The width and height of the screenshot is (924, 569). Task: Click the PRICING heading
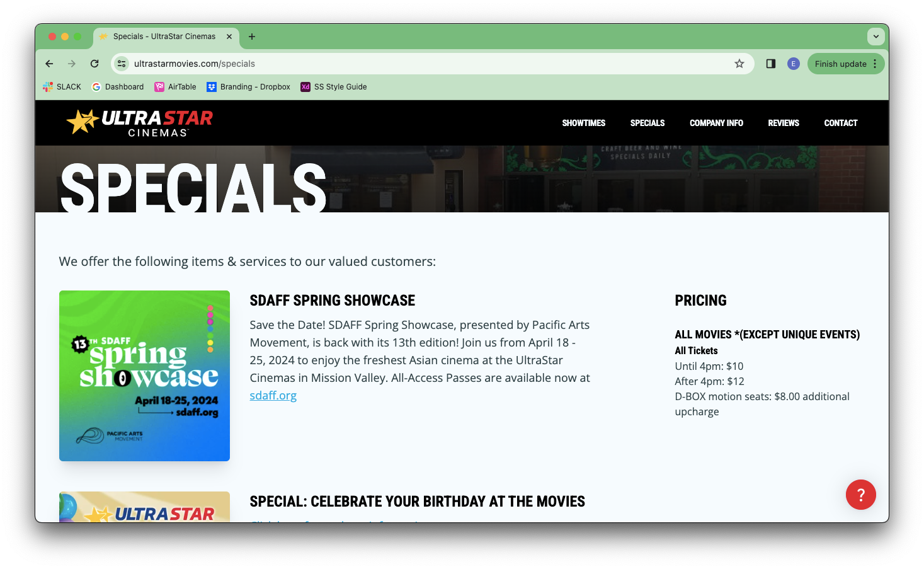coord(700,301)
